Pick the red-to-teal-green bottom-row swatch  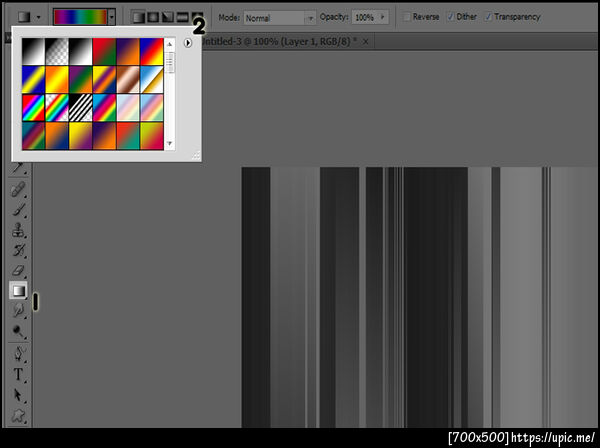pyautogui.click(x=128, y=135)
